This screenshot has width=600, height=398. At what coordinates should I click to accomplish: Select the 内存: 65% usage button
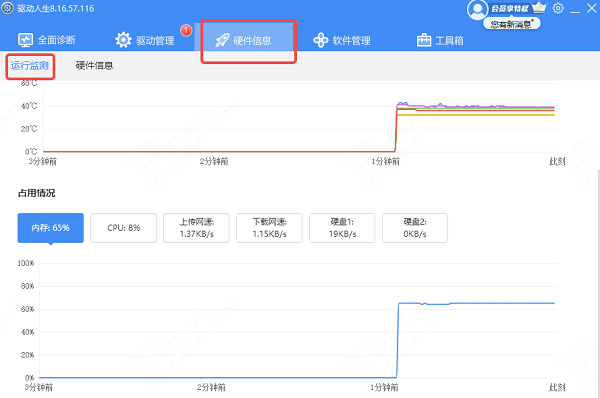[51, 228]
